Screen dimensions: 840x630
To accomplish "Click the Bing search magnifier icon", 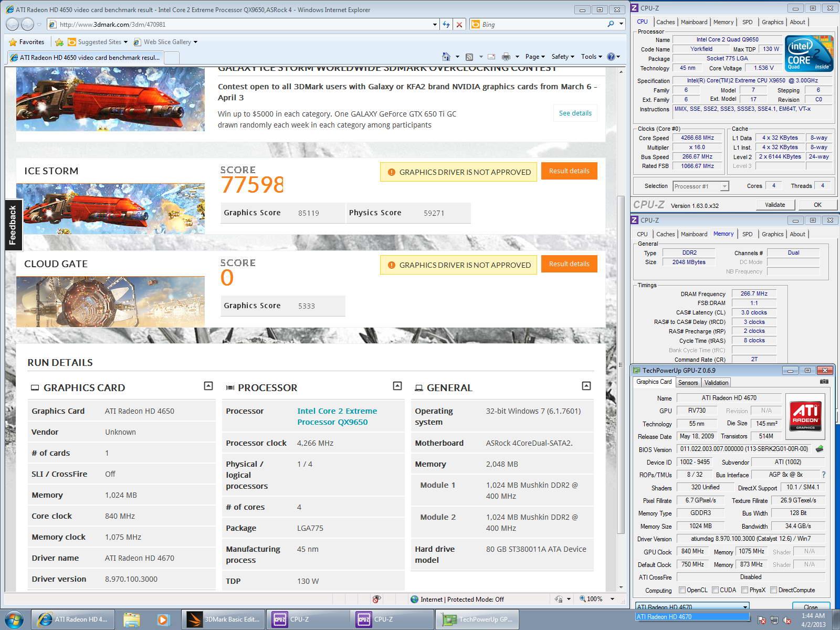I will coord(611,24).
